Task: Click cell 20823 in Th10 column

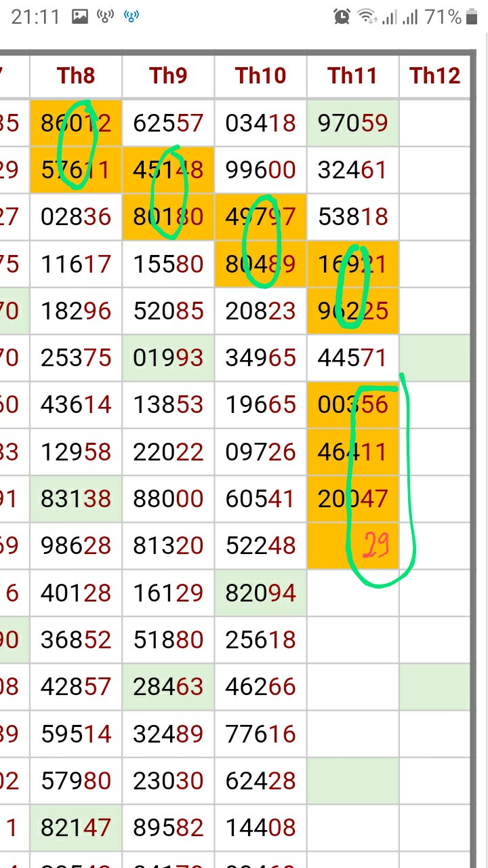Action: pyautogui.click(x=260, y=311)
